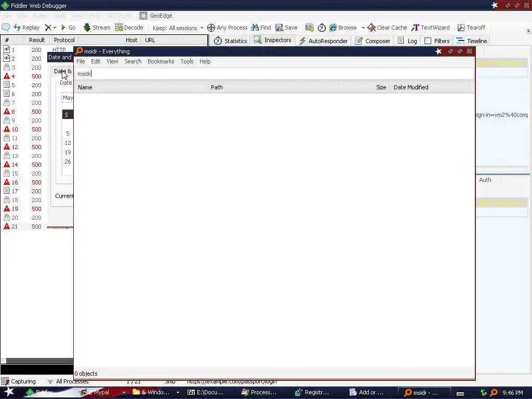The image size is (532, 399).
Task: Click the Auth tab in Fiddler inspector
Action: click(x=485, y=180)
